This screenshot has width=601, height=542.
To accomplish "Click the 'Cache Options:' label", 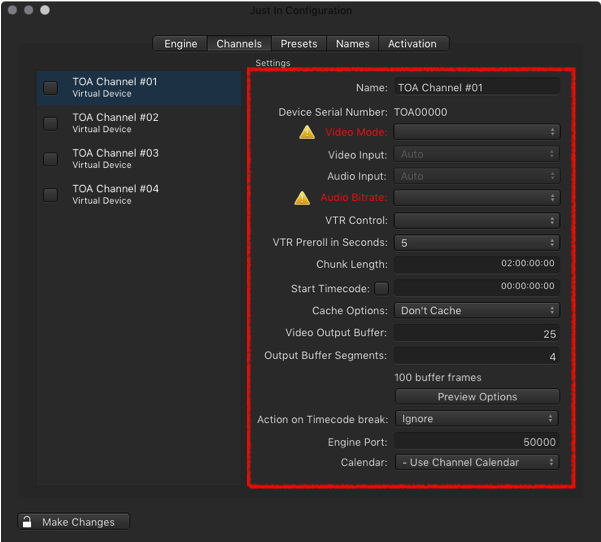I will 350,310.
